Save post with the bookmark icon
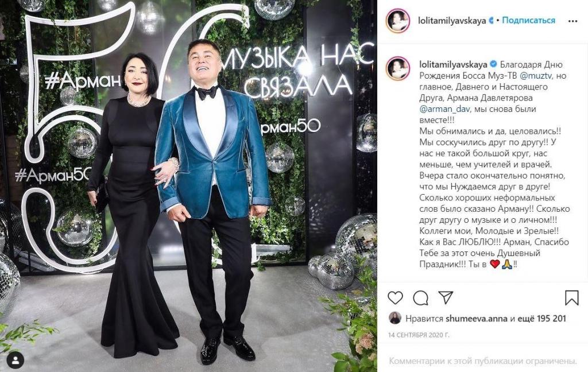Screen dimensions: 588x372 [571, 298]
